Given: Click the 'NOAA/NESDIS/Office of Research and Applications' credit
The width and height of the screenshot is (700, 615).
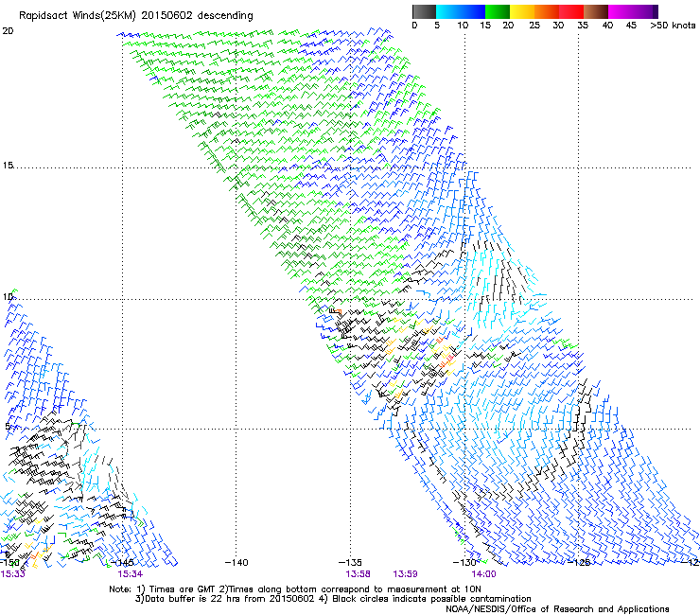Looking at the screenshot, I should click(x=557, y=609).
